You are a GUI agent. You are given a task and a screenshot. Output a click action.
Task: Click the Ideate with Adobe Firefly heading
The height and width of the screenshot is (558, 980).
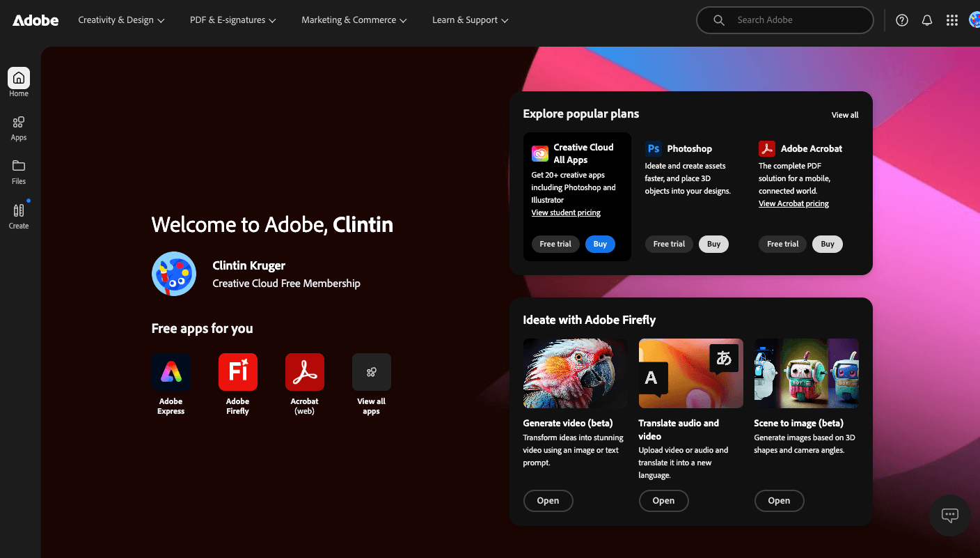(x=589, y=320)
